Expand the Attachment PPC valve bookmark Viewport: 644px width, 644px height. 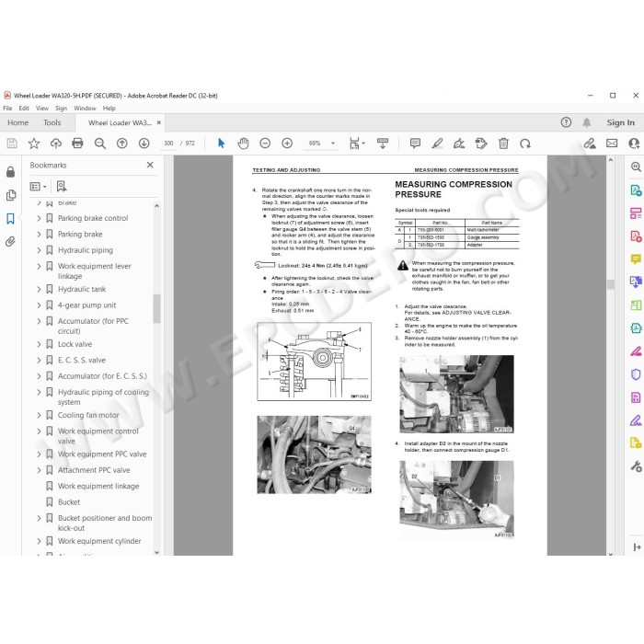[39, 470]
